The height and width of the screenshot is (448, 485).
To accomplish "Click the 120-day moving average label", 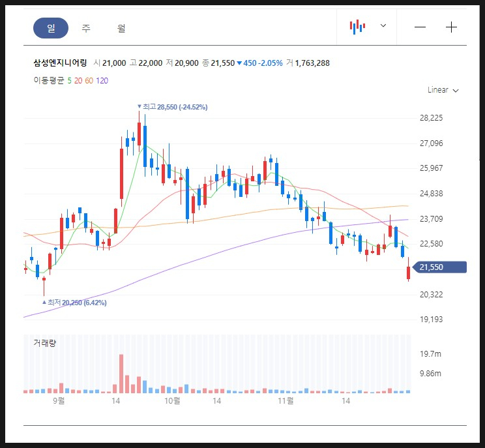I will [x=102, y=81].
